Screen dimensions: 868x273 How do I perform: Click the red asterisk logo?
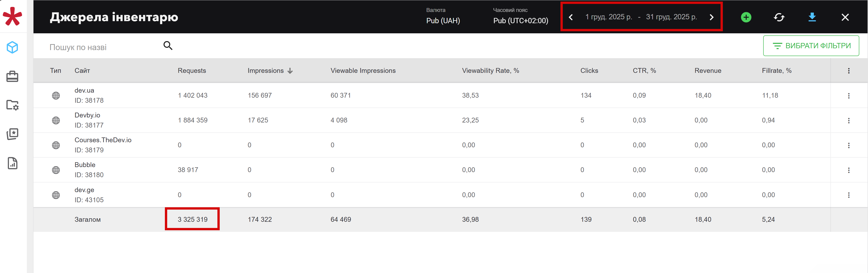click(x=12, y=16)
